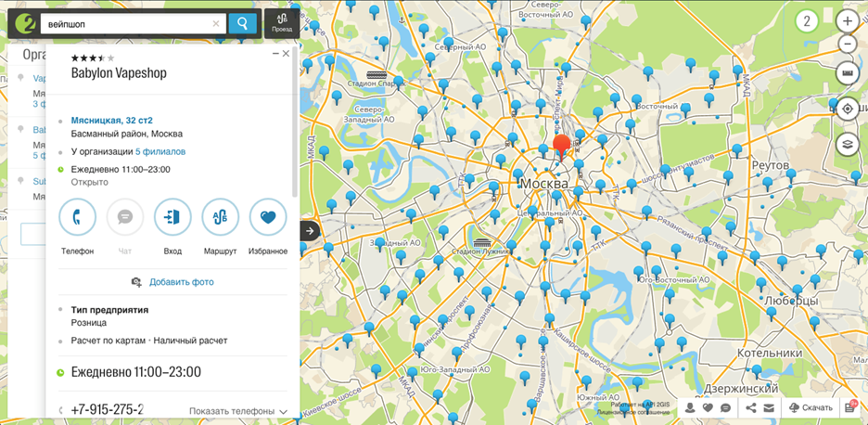The image size is (868, 425).
Task: Click the red selected map marker
Action: (x=562, y=147)
